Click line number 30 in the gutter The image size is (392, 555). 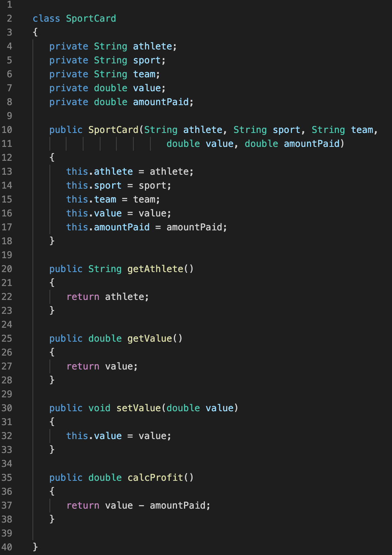(7, 408)
